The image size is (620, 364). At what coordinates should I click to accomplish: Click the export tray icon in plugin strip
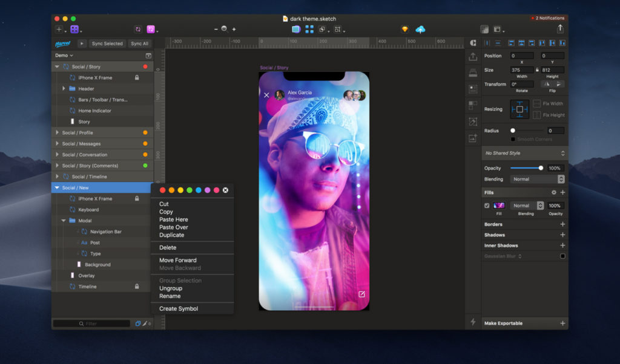point(473,56)
